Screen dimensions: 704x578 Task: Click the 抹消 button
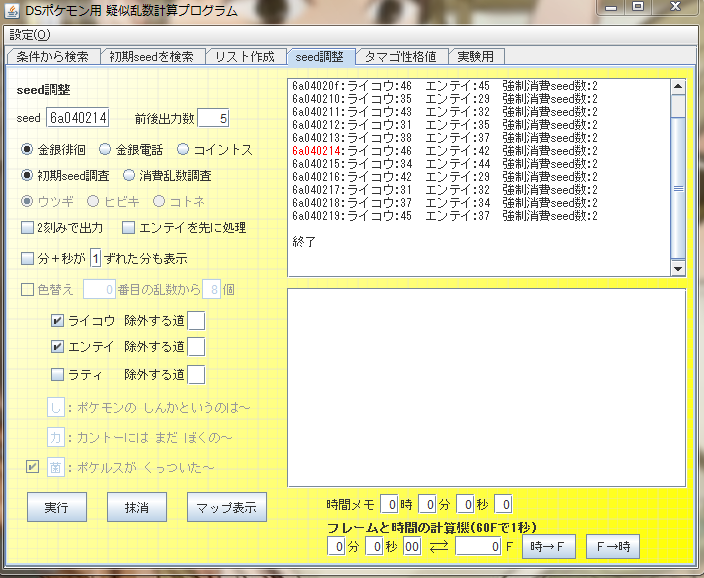(136, 507)
